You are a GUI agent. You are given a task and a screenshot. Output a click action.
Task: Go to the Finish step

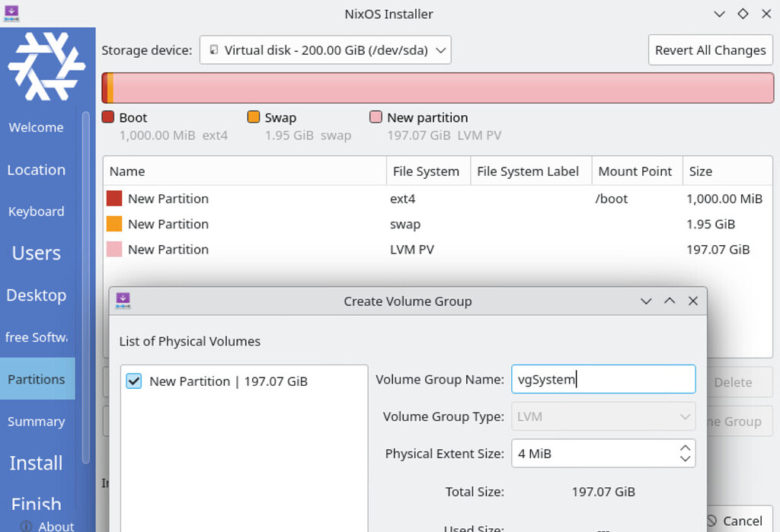tap(37, 504)
